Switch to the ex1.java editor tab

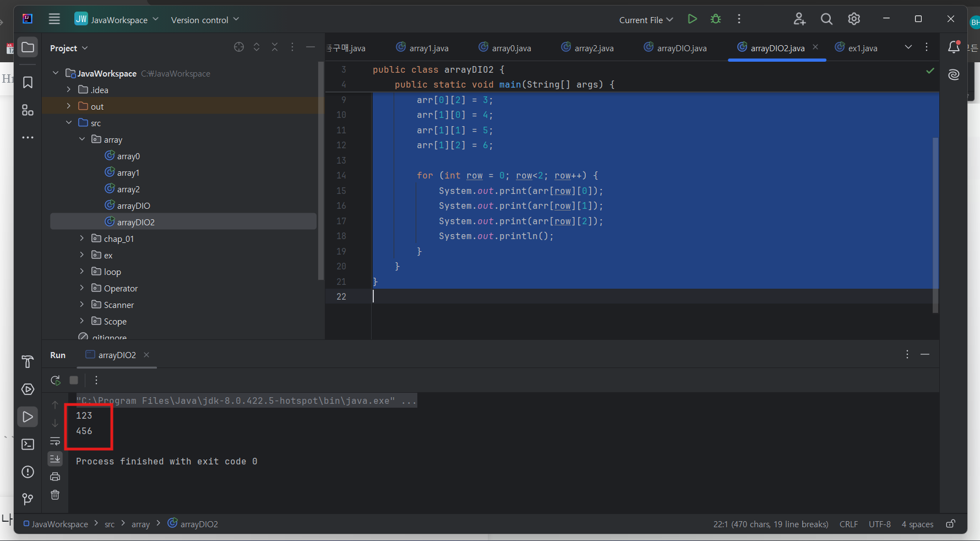point(857,48)
